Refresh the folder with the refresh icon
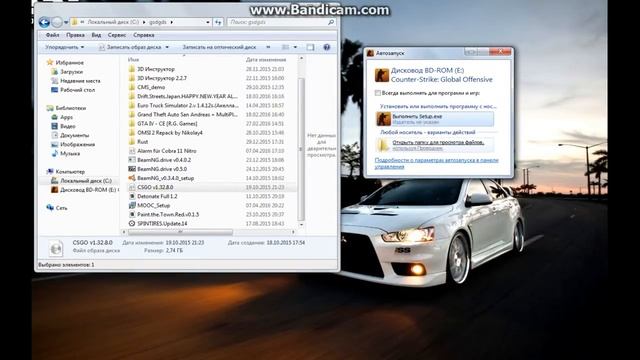This screenshot has width=640, height=360. pos(218,22)
